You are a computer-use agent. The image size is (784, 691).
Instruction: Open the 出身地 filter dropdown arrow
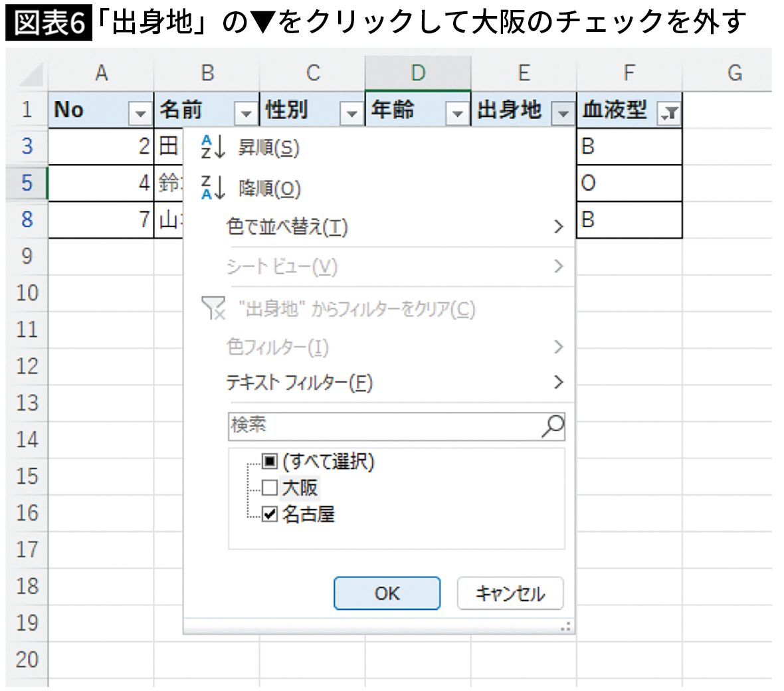point(563,114)
